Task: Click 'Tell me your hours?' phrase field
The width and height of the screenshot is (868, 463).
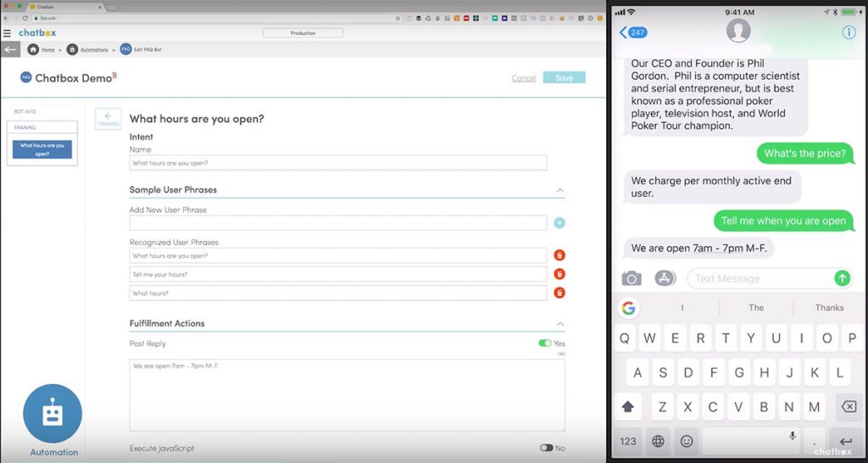Action: coord(338,274)
